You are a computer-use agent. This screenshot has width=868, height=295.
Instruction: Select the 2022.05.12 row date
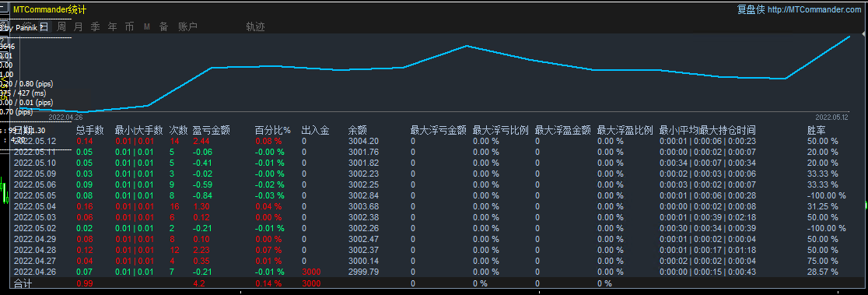click(35, 141)
